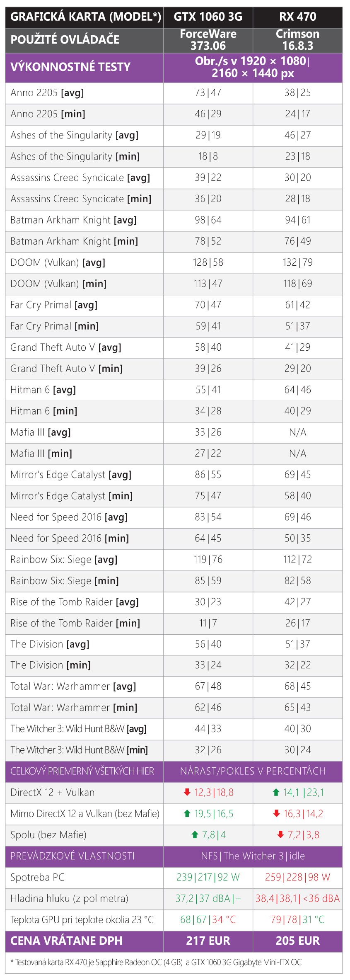Click the DOOM (Vulkan) [avg] row label
The image size is (350, 980).
[58, 262]
